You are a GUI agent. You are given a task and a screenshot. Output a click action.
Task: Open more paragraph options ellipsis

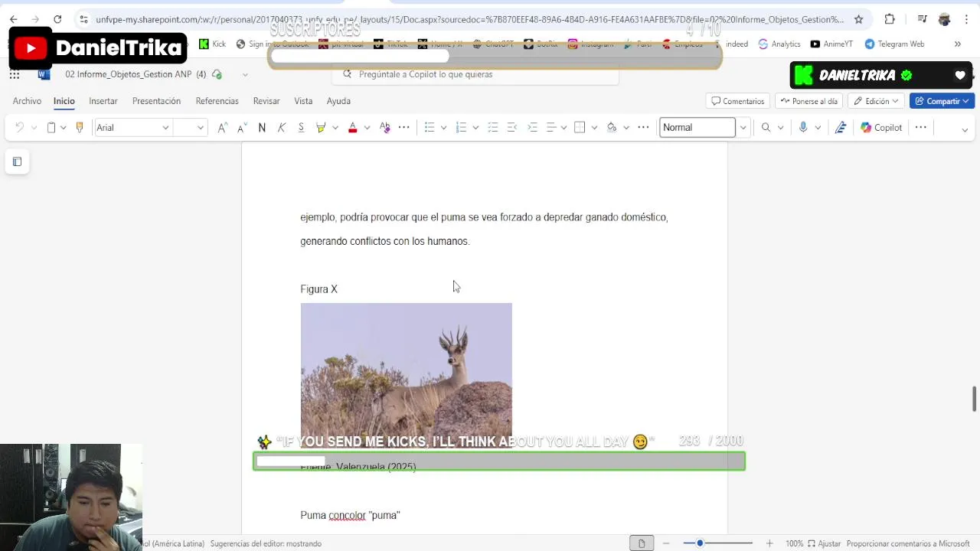(643, 128)
